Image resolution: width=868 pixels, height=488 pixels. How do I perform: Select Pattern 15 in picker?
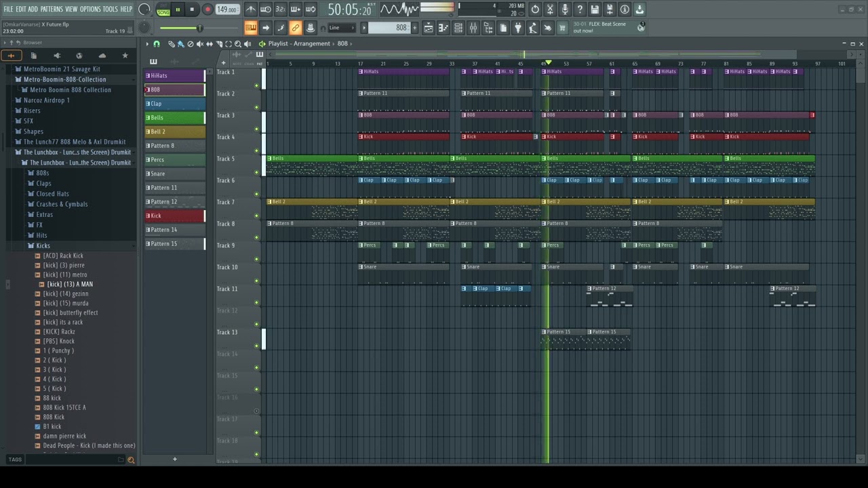click(x=175, y=244)
